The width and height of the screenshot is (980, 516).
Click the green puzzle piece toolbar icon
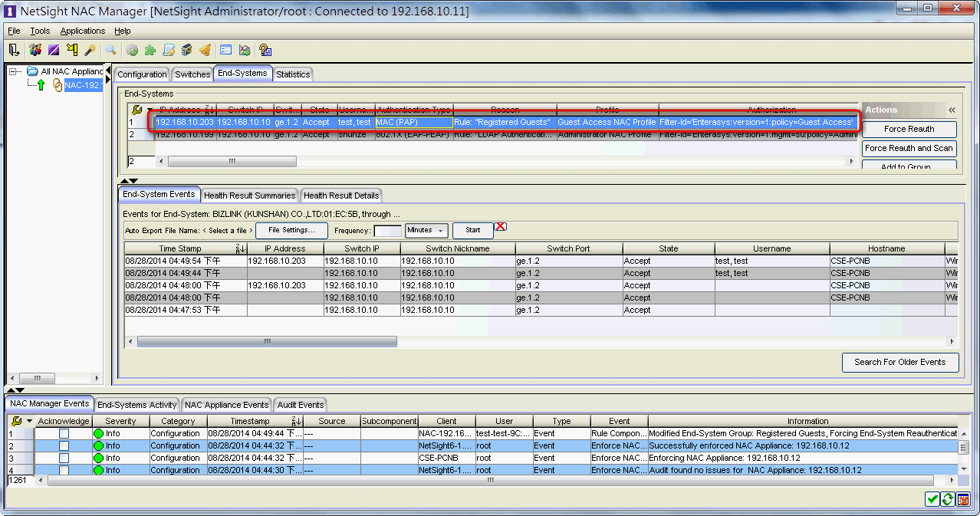pyautogui.click(x=150, y=50)
